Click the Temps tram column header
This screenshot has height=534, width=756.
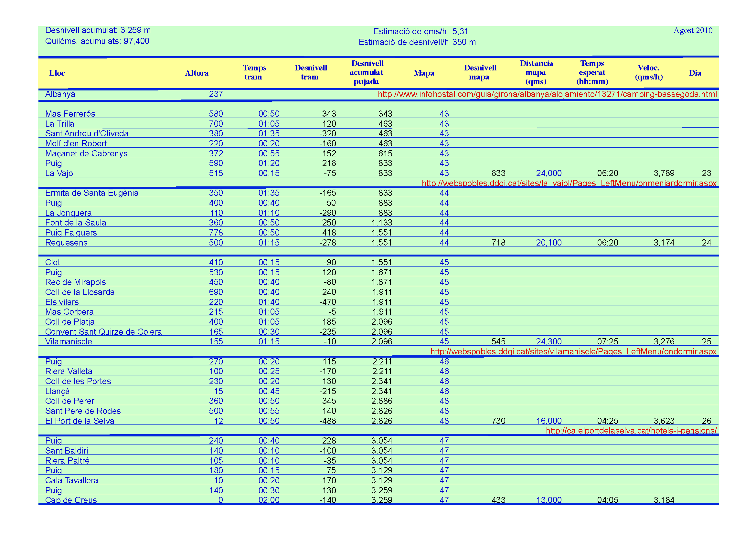254,72
